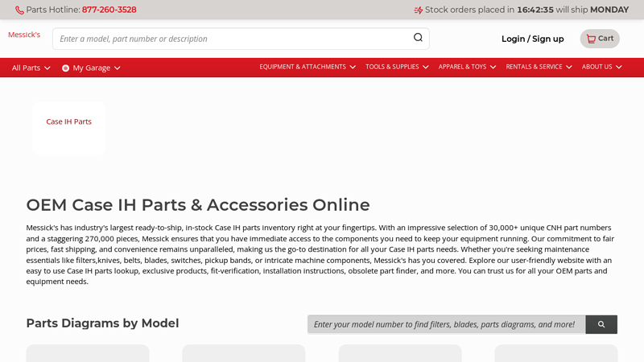Open Rentals & Service menu
Screen dimensions: 644x362
click(x=539, y=67)
